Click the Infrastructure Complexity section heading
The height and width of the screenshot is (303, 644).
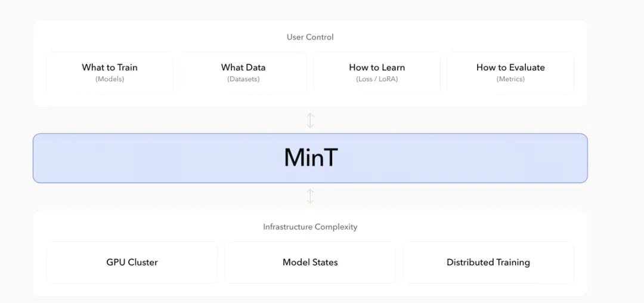pyautogui.click(x=310, y=227)
